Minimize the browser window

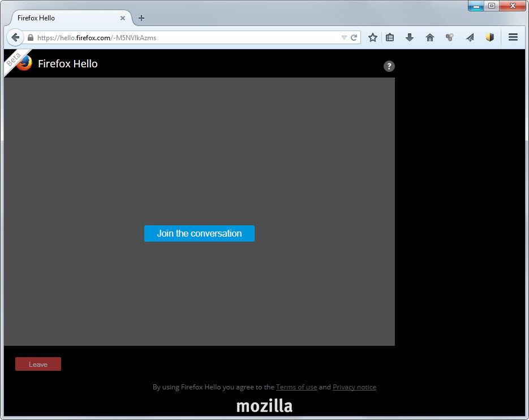(x=476, y=6)
